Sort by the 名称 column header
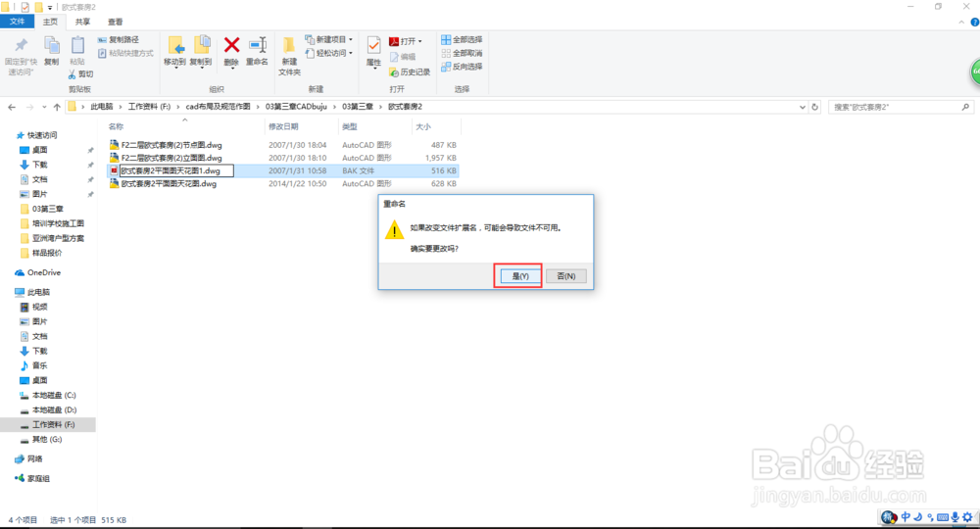The image size is (980, 529). [117, 126]
